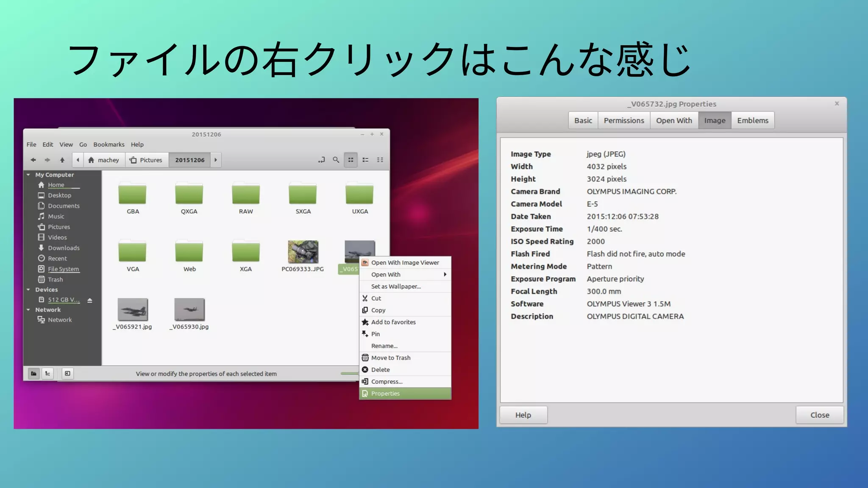Go back with the back arrow
This screenshot has width=868, height=488.
click(x=33, y=160)
